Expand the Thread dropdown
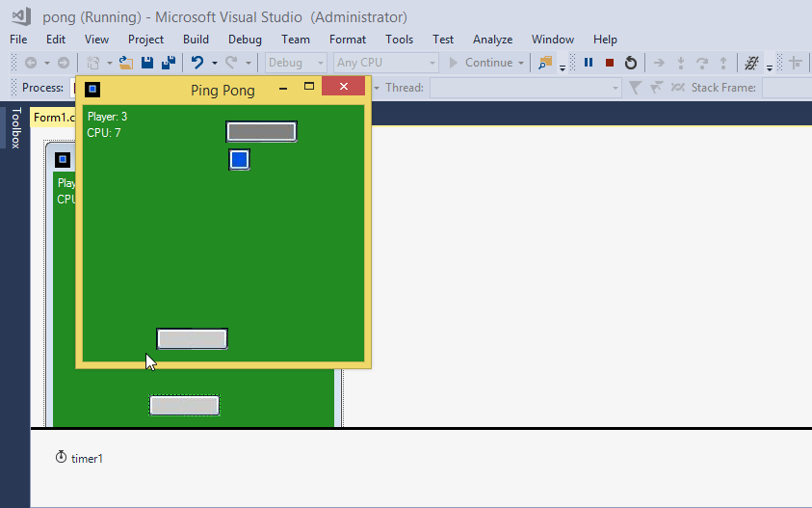 tap(525, 88)
